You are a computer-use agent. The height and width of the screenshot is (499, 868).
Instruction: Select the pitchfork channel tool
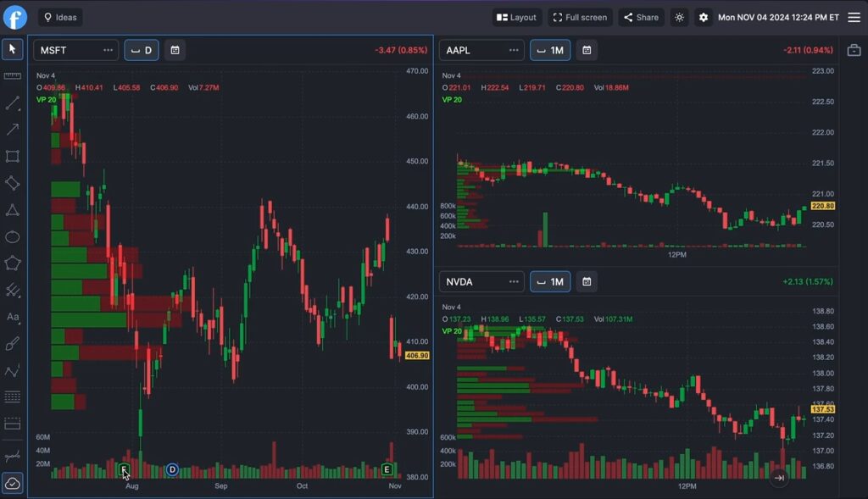point(12,290)
